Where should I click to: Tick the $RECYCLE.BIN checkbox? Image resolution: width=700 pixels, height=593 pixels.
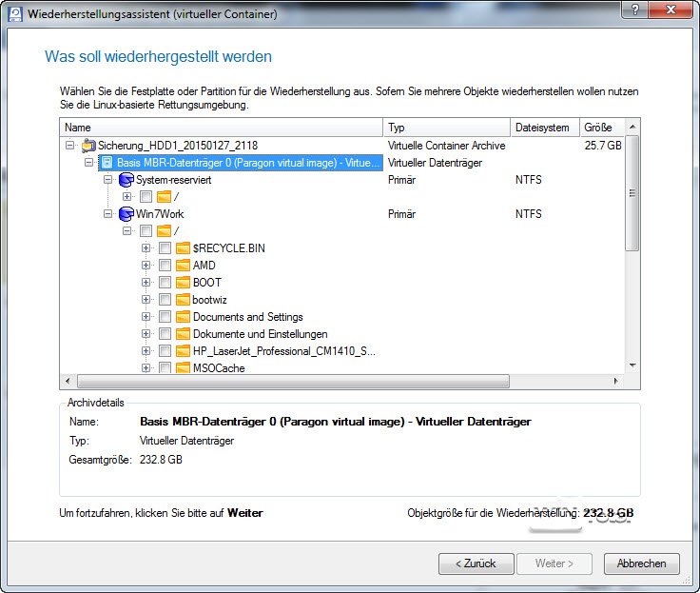[x=165, y=248]
